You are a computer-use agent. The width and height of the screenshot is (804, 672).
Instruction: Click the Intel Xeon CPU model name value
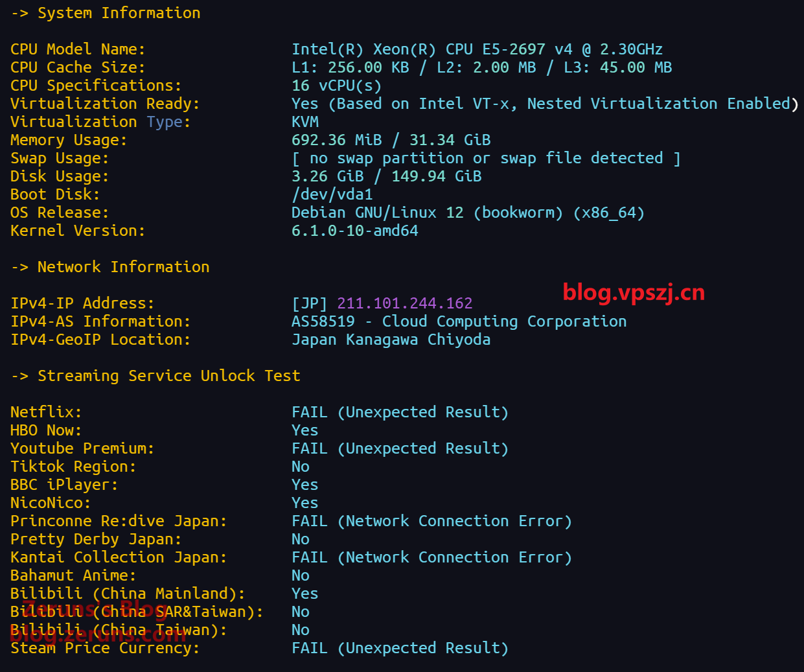477,49
